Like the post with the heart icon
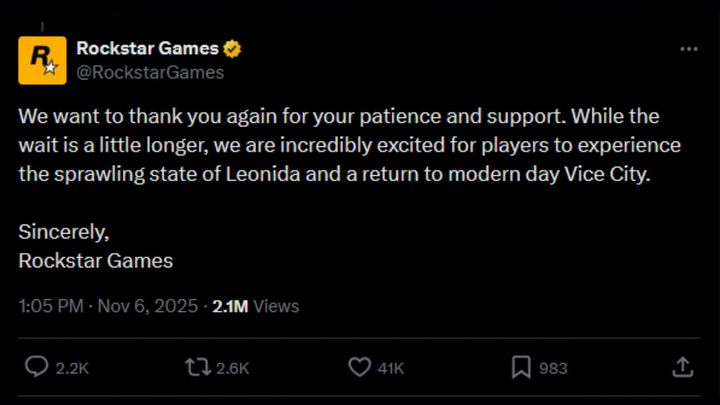Screen dimensions: 720x405 [x=359, y=367]
